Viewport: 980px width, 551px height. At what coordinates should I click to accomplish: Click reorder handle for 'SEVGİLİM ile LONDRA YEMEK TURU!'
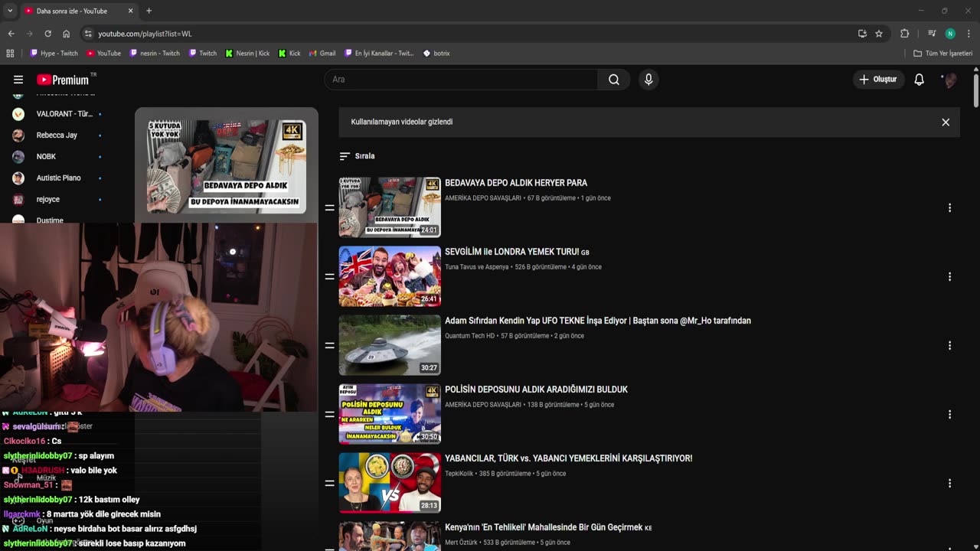click(x=330, y=276)
